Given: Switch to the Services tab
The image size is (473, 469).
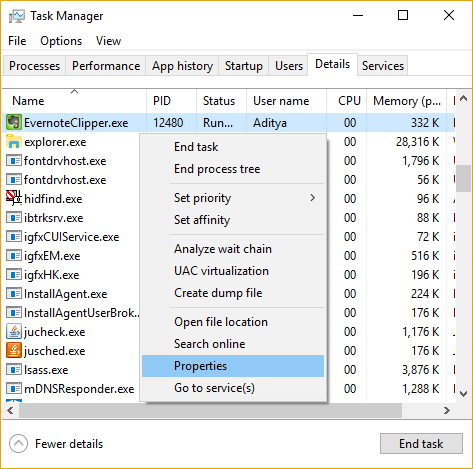Looking at the screenshot, I should [x=383, y=66].
